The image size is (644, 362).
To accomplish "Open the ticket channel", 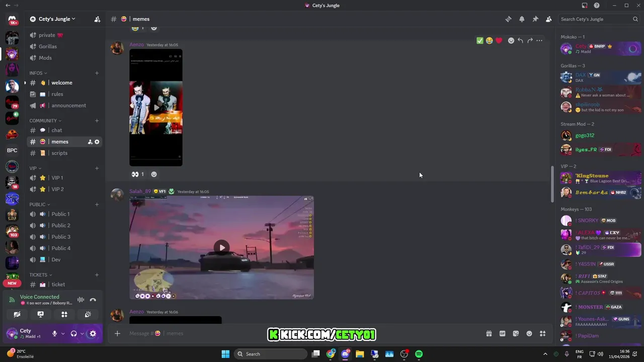I will [x=64, y=285].
